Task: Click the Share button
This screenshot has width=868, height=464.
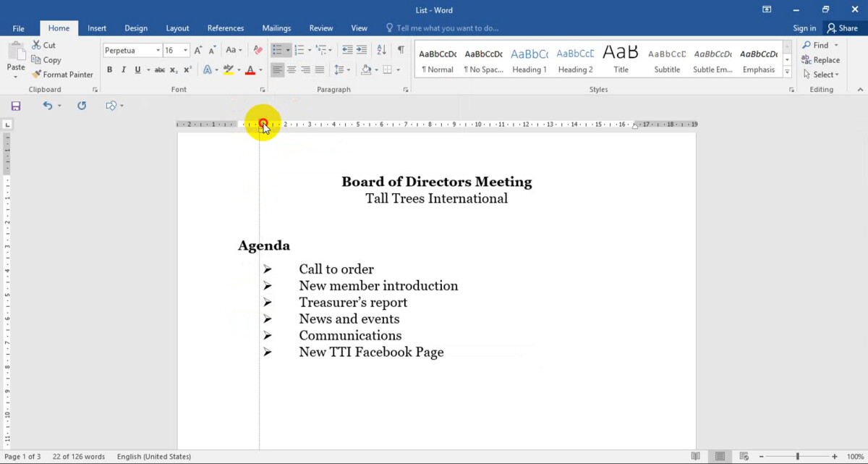Action: click(842, 28)
